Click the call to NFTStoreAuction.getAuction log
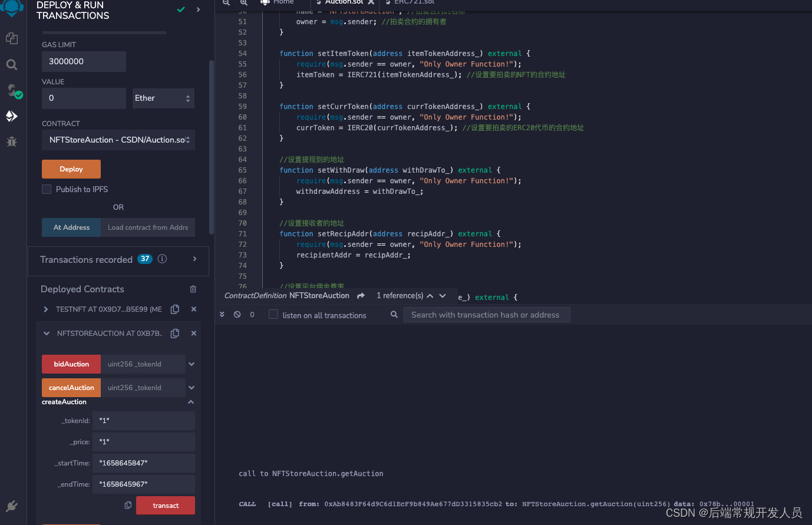Image resolution: width=812 pixels, height=525 pixels. pyautogui.click(x=311, y=474)
